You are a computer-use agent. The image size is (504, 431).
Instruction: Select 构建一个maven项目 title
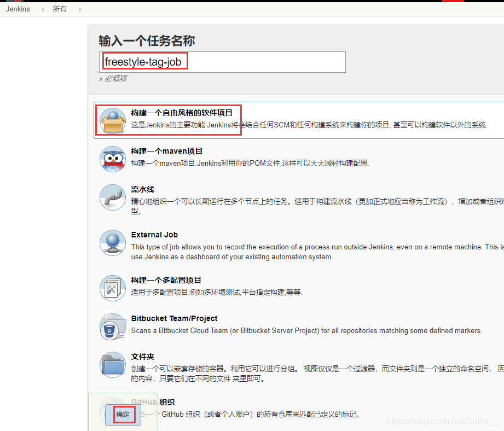pos(167,151)
